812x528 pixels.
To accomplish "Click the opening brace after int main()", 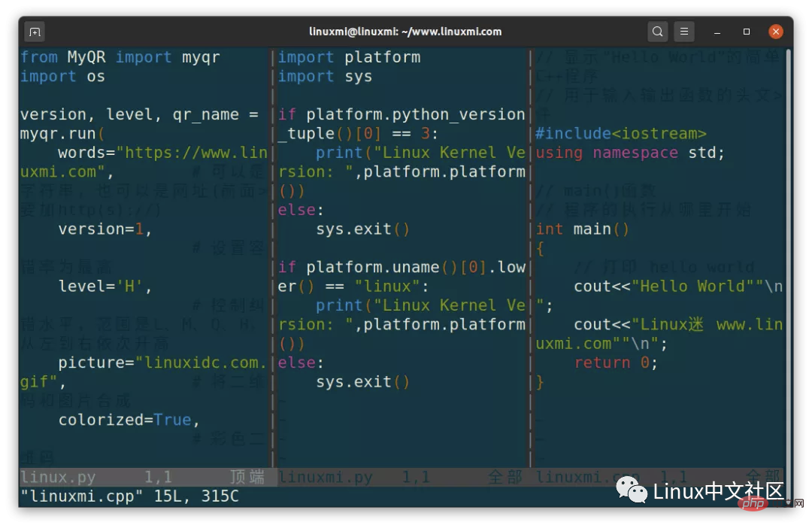I will point(540,248).
